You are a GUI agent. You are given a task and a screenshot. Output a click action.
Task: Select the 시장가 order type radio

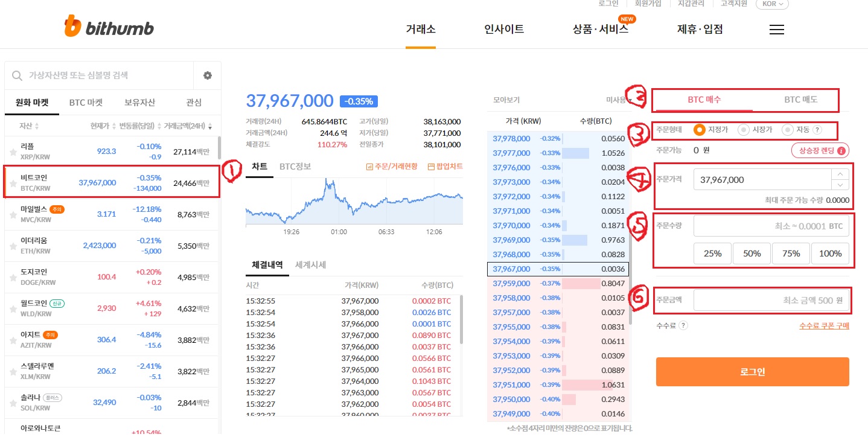coord(744,130)
